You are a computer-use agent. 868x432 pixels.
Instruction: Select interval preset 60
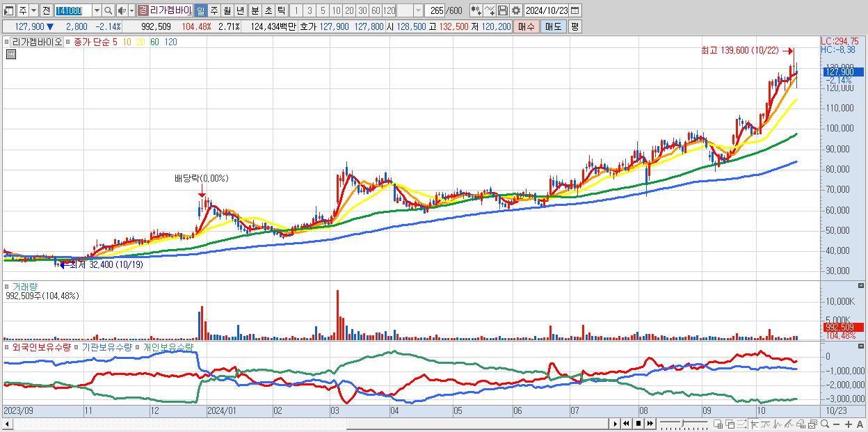click(376, 11)
